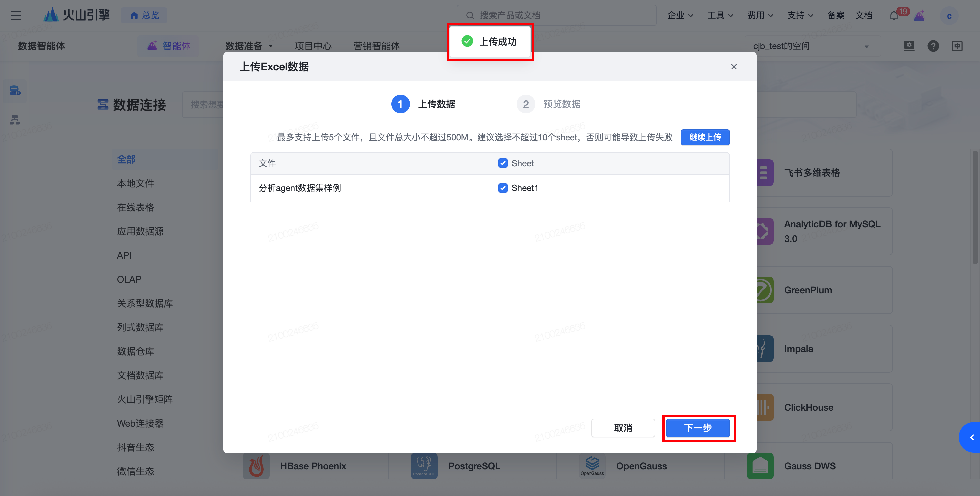Open the 数据准备 dropdown menu
Image resolution: width=980 pixels, height=496 pixels.
(x=249, y=46)
